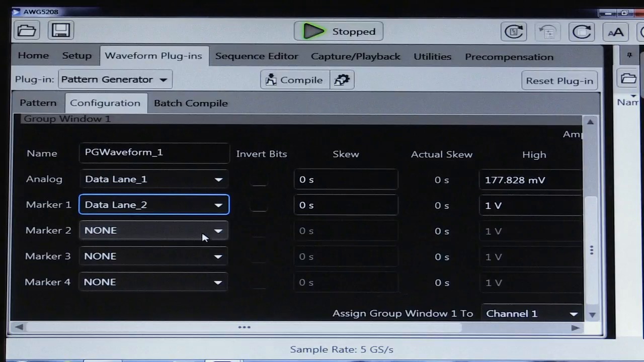Viewport: 644px width, 362px height.
Task: Click the PGWaveform_1 name field
Action: click(154, 152)
